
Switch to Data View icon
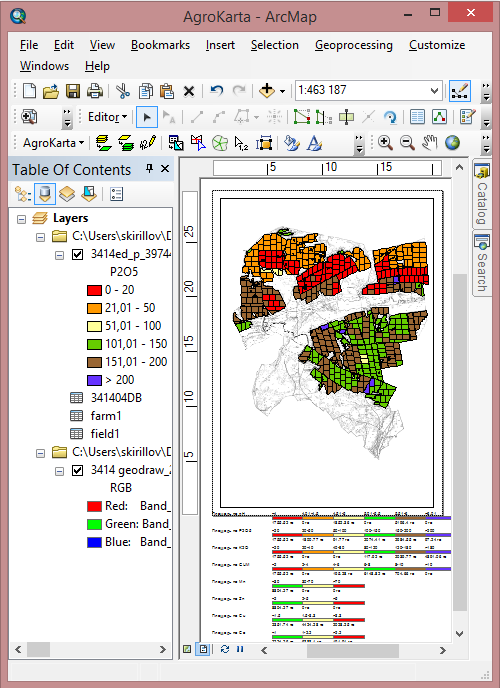click(187, 649)
